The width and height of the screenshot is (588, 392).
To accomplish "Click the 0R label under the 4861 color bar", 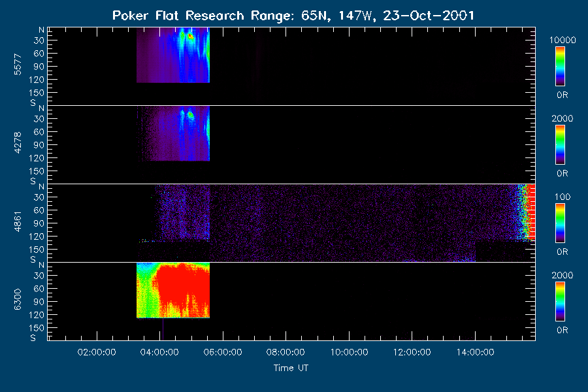I will coord(563,252).
